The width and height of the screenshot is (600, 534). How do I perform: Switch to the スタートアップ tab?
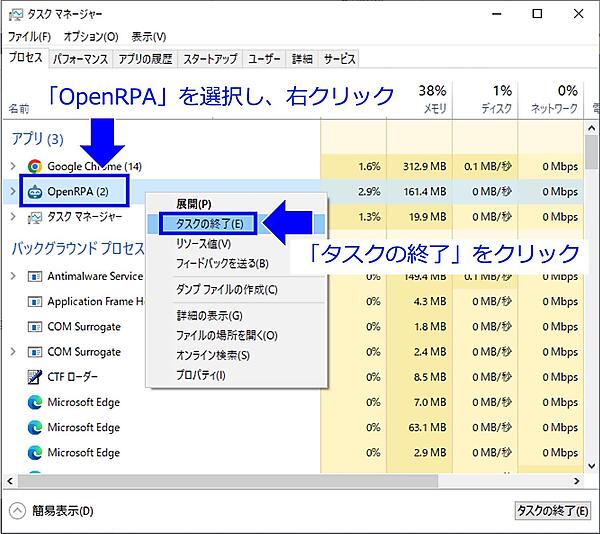tap(210, 59)
